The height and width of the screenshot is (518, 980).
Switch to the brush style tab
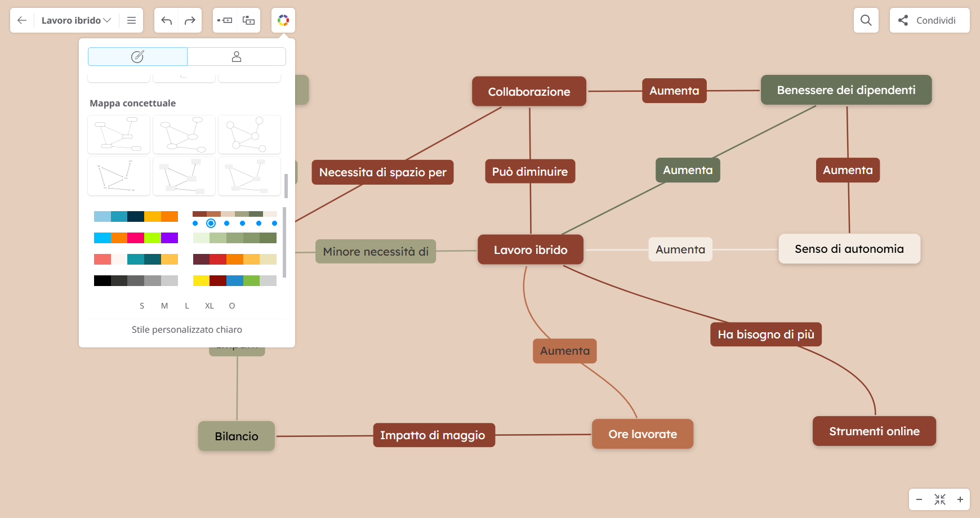click(137, 56)
